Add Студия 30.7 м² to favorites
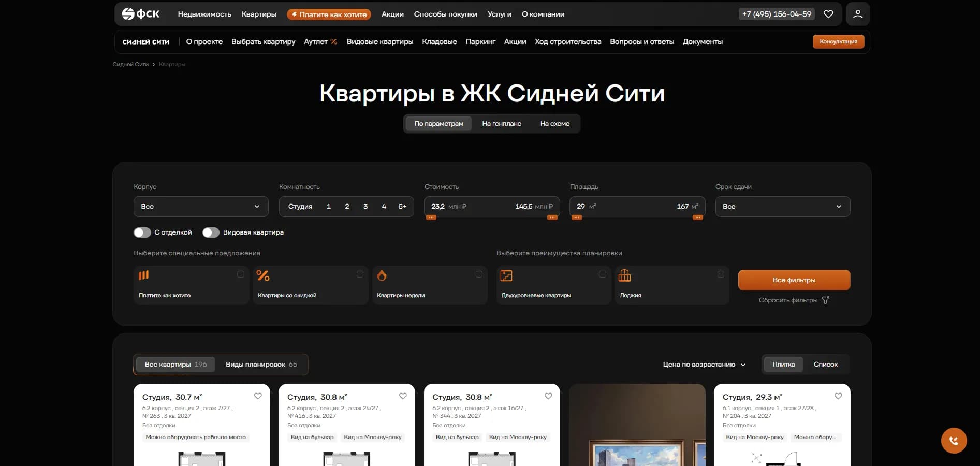Image resolution: width=980 pixels, height=466 pixels. [258, 396]
